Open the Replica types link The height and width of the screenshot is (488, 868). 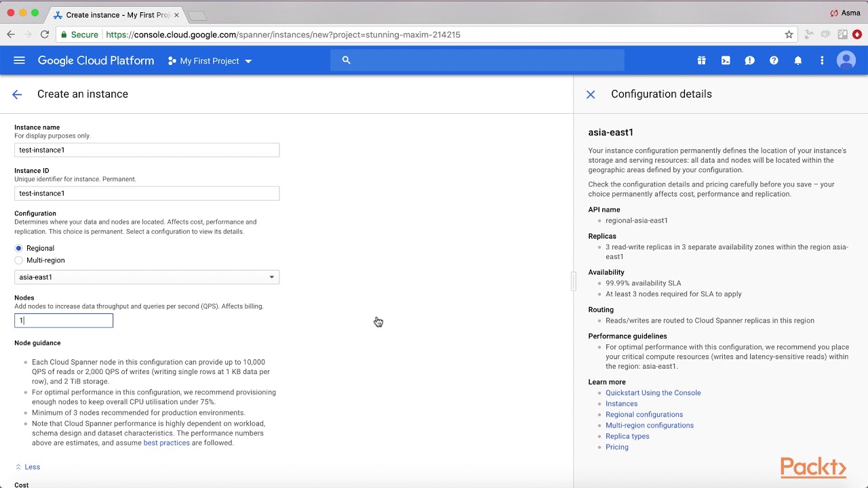627,436
